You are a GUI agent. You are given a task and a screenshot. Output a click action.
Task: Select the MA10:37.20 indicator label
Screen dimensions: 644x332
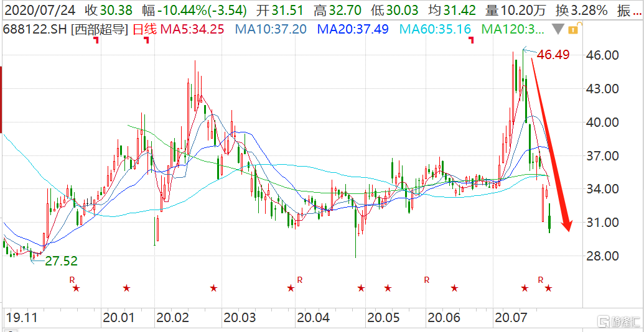pyautogui.click(x=271, y=29)
